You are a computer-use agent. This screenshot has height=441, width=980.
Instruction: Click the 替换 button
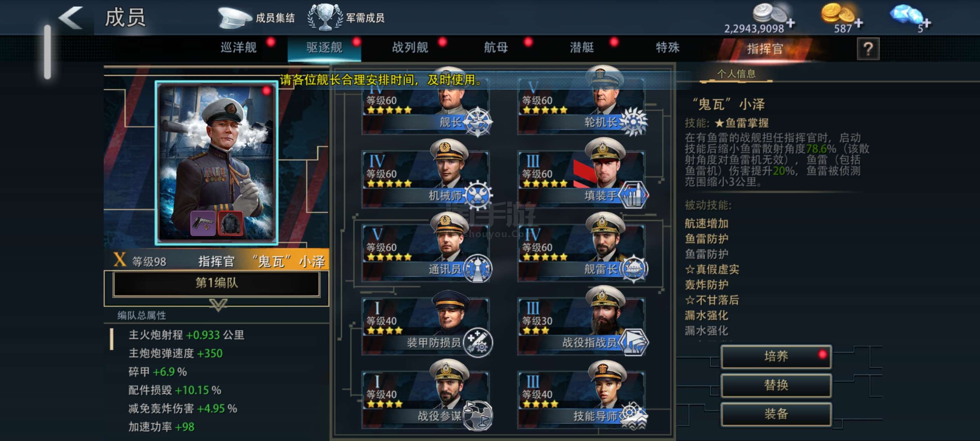776,385
